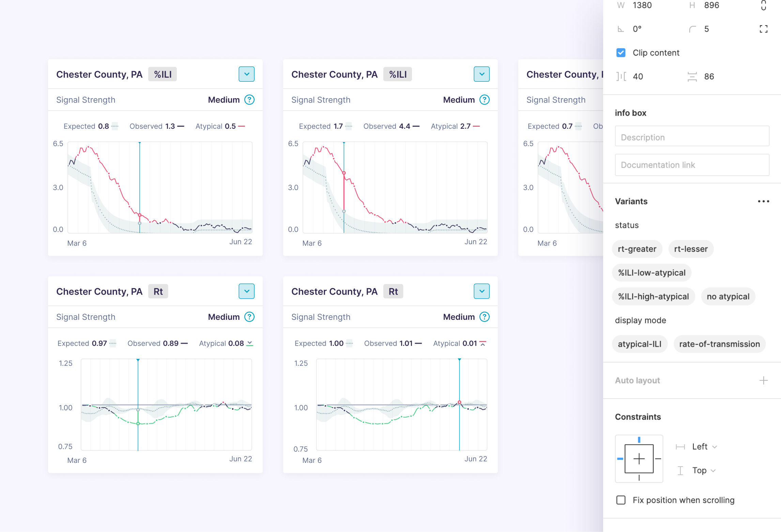Open the Left horizontal constraint dropdown

click(x=704, y=447)
